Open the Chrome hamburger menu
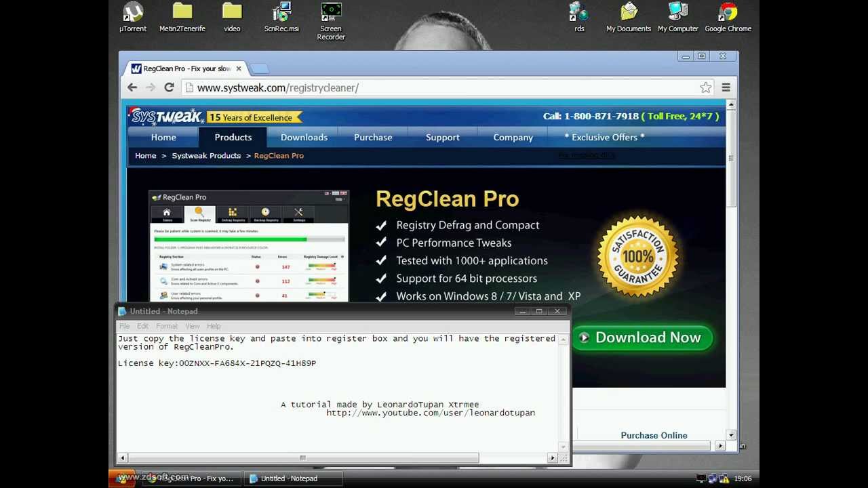This screenshot has width=868, height=488. (x=726, y=87)
